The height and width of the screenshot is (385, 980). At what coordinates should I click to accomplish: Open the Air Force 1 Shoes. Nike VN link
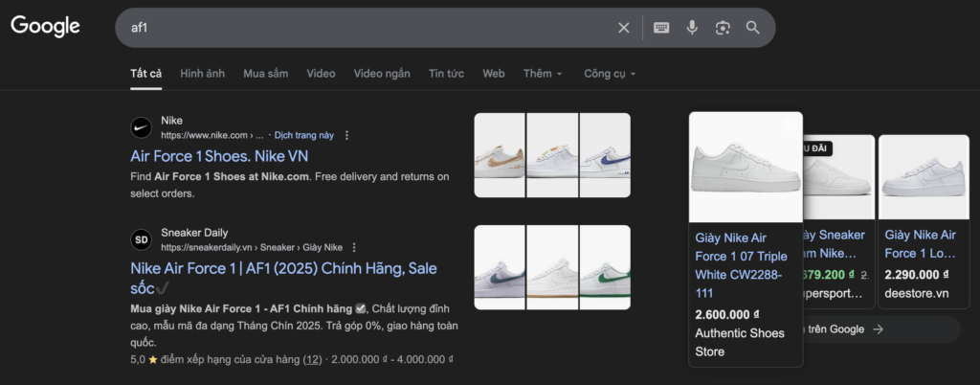[x=233, y=156]
